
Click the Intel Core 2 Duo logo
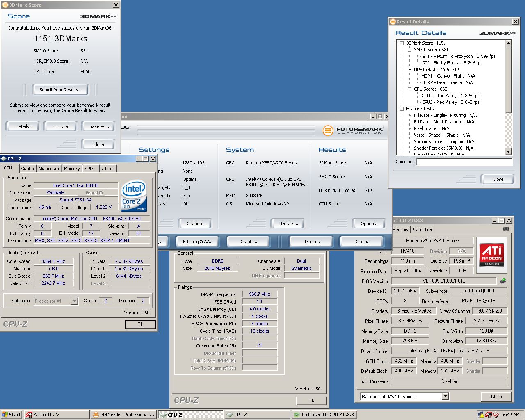[x=134, y=196]
